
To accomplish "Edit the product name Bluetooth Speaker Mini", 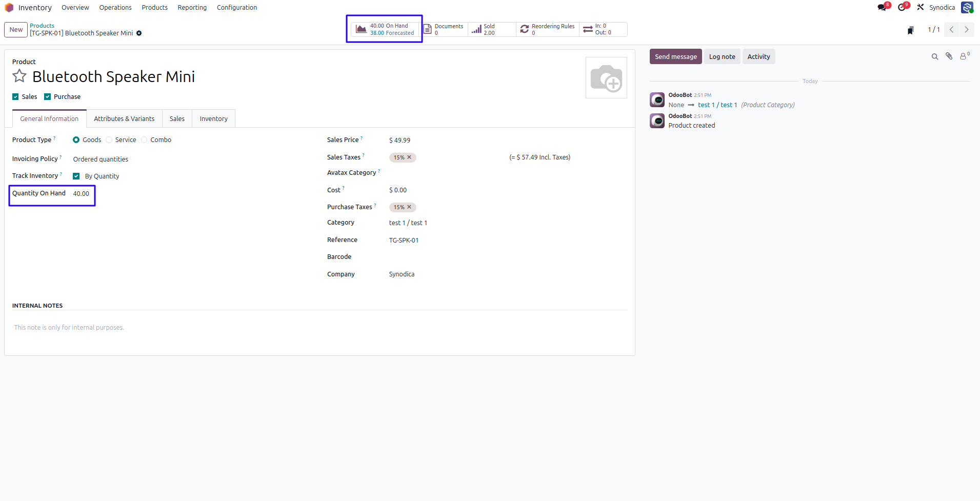I will [113, 76].
